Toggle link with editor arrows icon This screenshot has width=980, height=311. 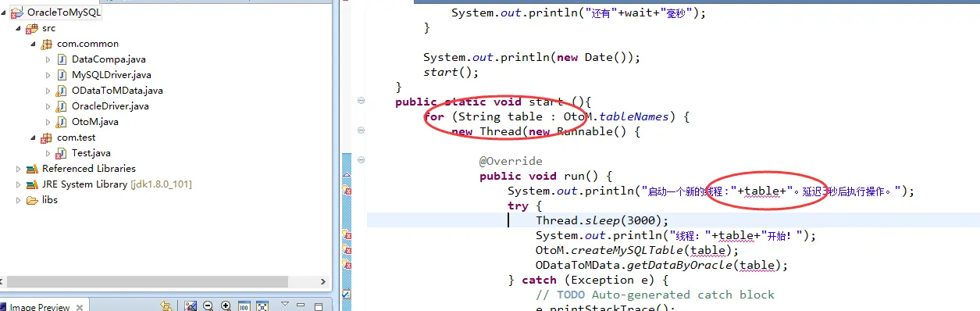[x=166, y=306]
